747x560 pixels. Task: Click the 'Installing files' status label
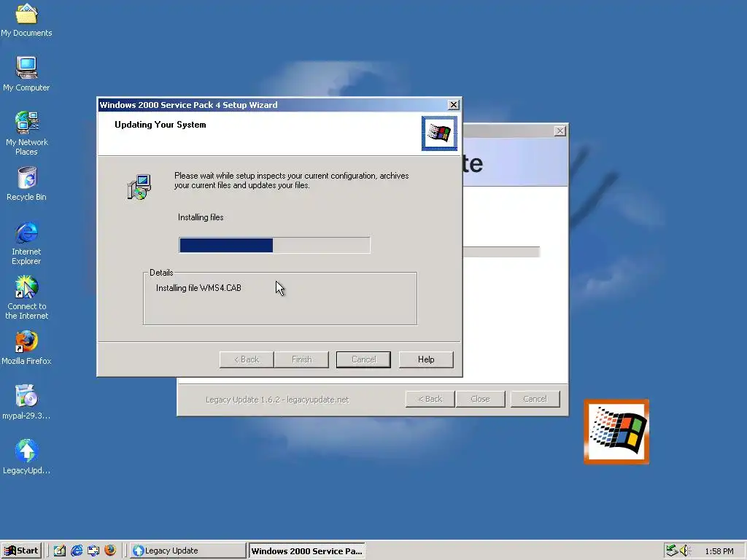point(201,217)
